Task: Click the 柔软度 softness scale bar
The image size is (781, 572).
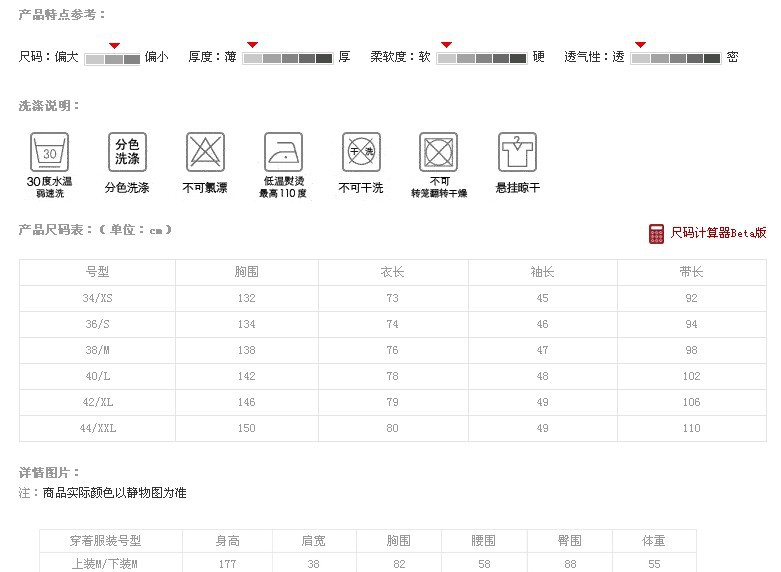Action: click(x=481, y=59)
